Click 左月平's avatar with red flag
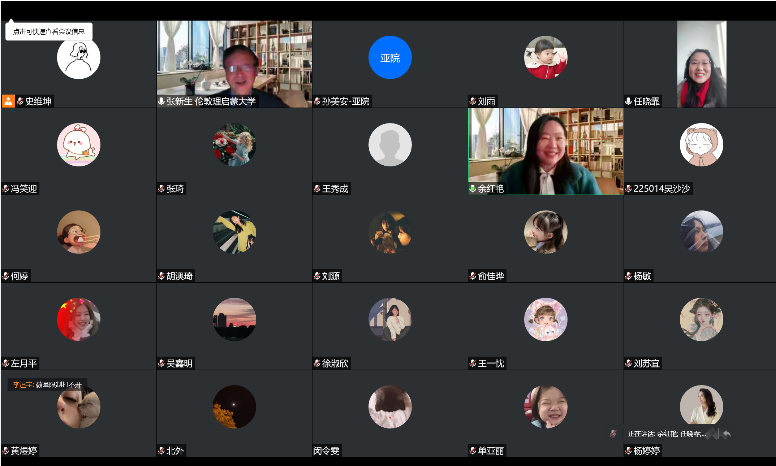The height and width of the screenshot is (466, 776). coord(78,320)
